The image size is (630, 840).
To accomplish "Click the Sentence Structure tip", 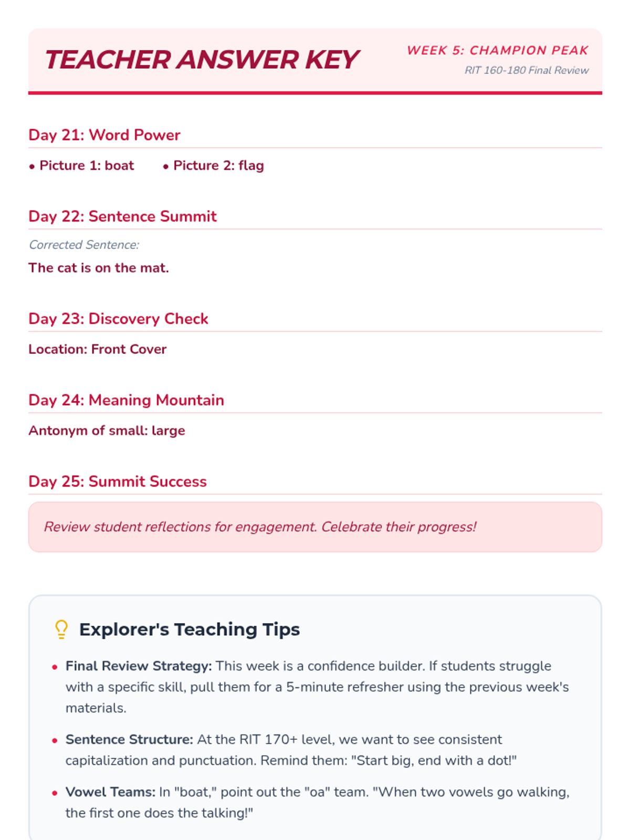I will point(291,750).
